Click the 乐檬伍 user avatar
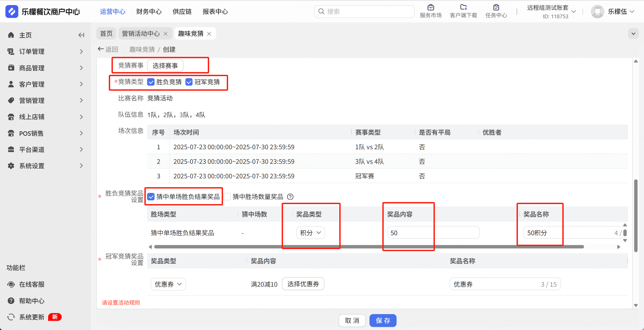Image resolution: width=644 pixels, height=330 pixels. point(597,12)
